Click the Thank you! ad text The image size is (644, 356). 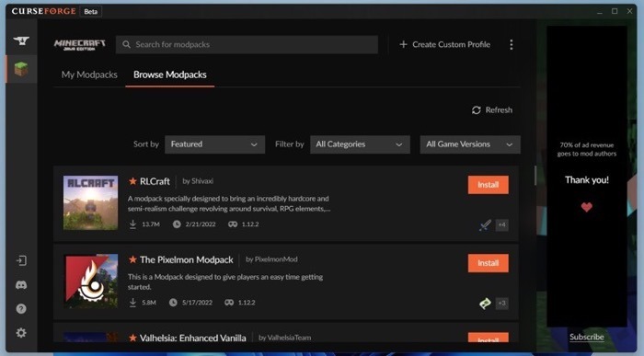[x=587, y=180]
